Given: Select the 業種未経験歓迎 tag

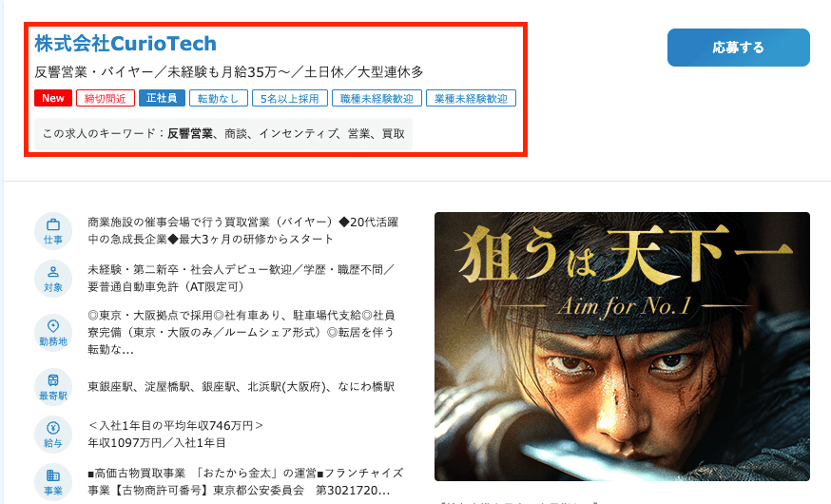Looking at the screenshot, I should click(472, 98).
